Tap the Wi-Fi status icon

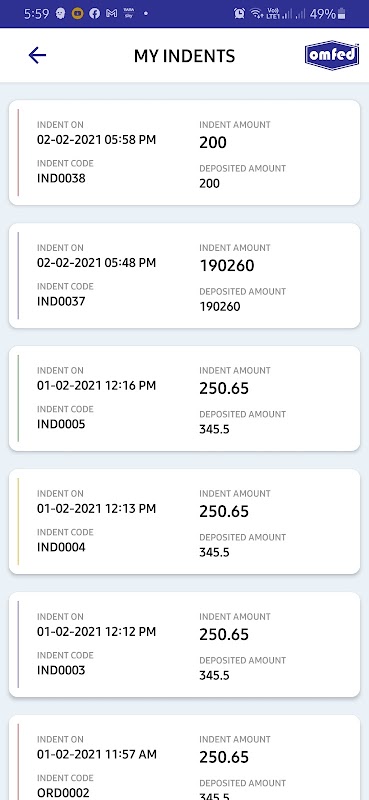point(256,14)
